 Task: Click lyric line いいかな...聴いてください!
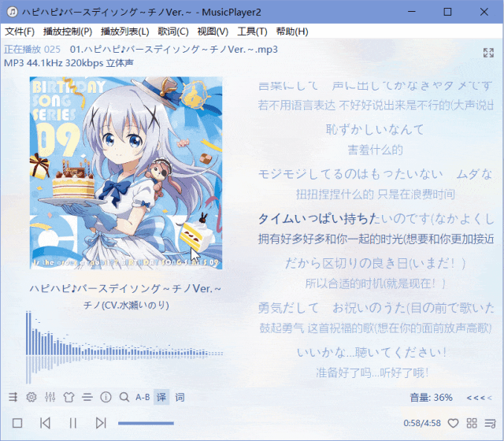pyautogui.click(x=371, y=353)
